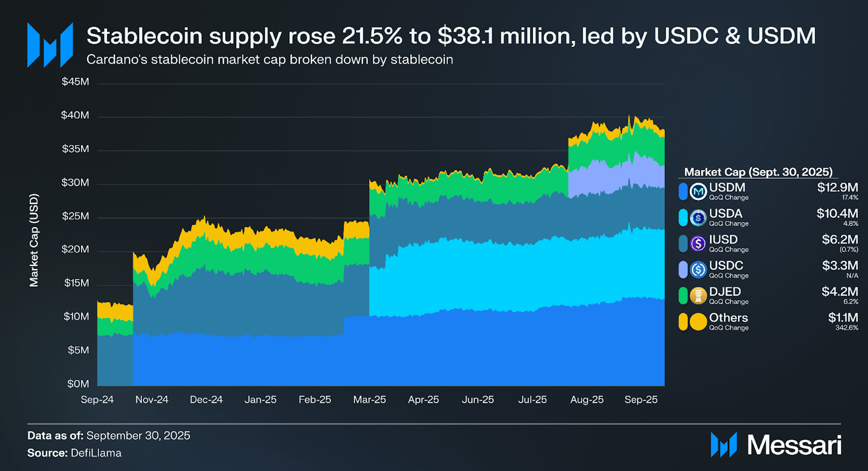The width and height of the screenshot is (868, 471).
Task: Click the DefiLlama source text
Action: pyautogui.click(x=96, y=453)
